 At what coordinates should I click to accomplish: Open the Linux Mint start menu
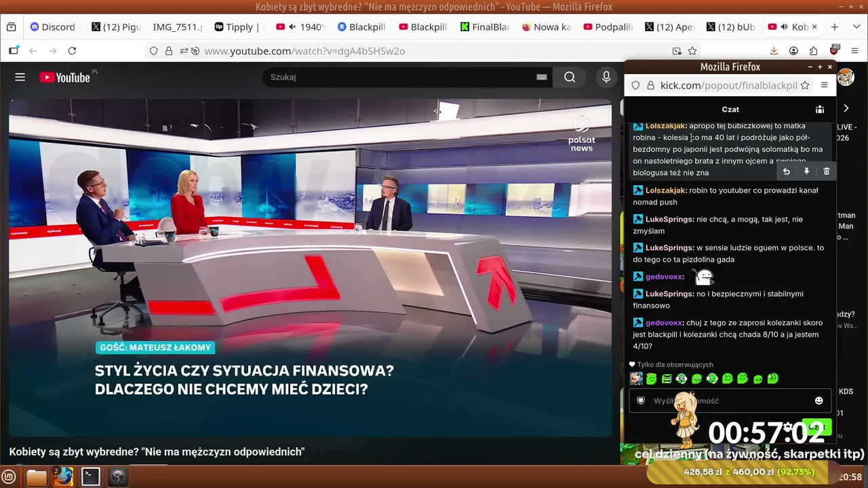9,477
